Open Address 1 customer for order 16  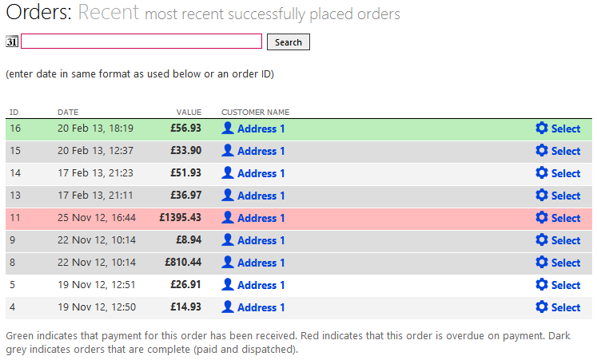point(261,129)
